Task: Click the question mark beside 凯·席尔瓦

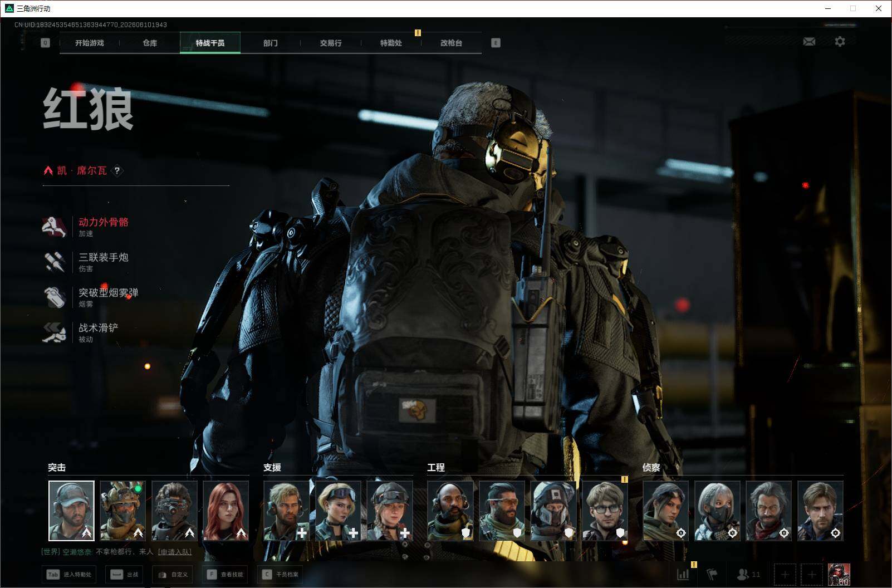Action: tap(117, 170)
